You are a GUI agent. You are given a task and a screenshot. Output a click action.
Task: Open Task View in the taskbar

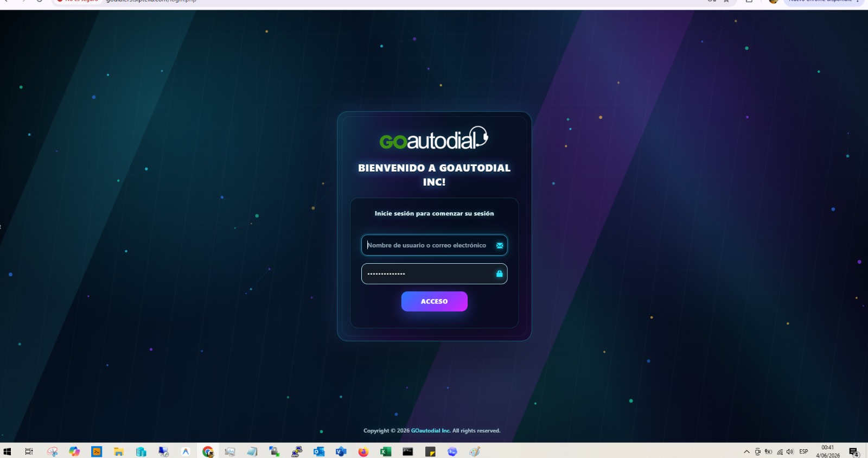(x=29, y=451)
